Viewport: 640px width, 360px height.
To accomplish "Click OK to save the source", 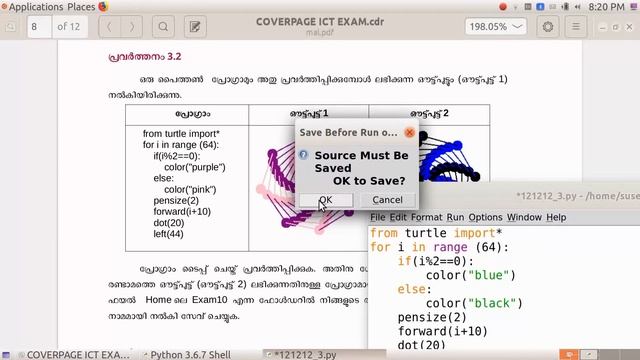I will pos(326,200).
